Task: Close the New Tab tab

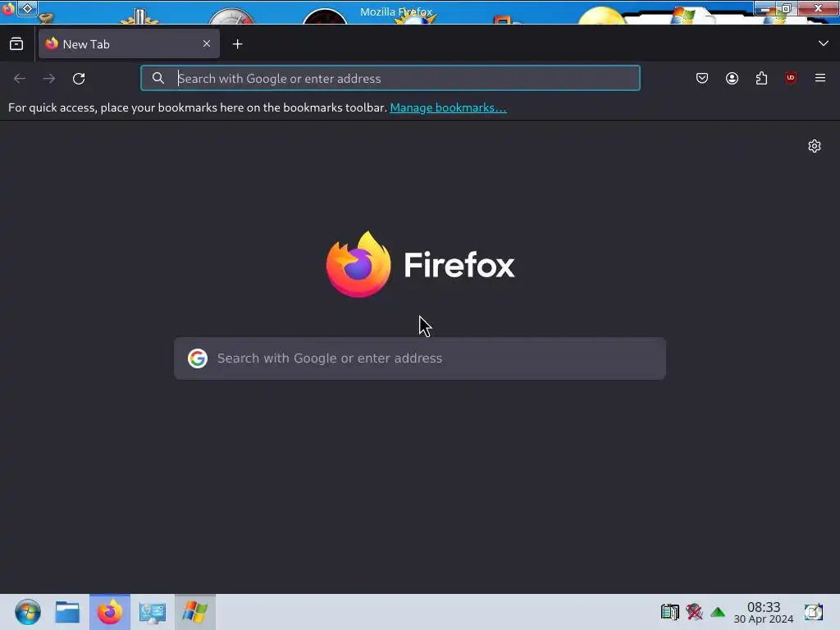Action: (207, 43)
